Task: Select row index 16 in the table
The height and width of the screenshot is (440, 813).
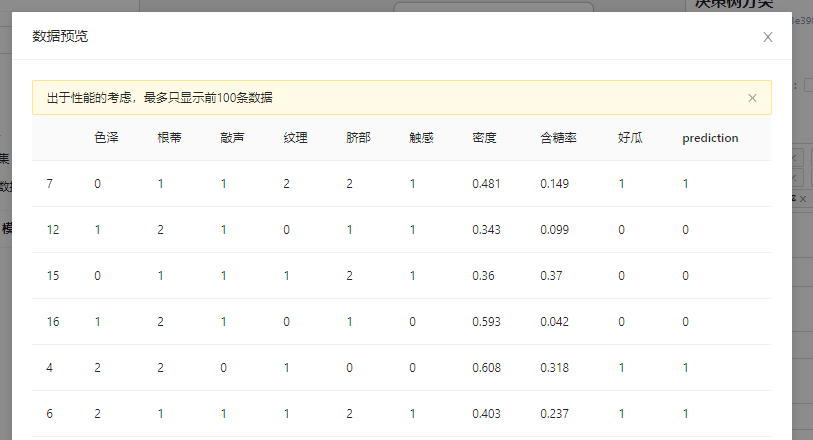Action: coord(53,322)
